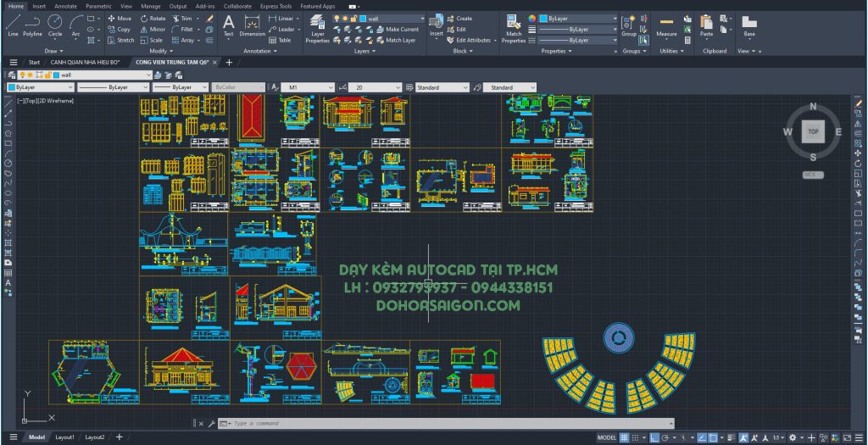Click Make Current layer button

[398, 30]
